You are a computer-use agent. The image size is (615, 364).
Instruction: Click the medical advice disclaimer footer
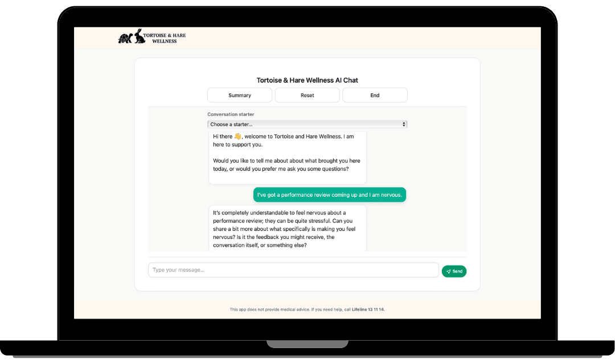point(307,309)
